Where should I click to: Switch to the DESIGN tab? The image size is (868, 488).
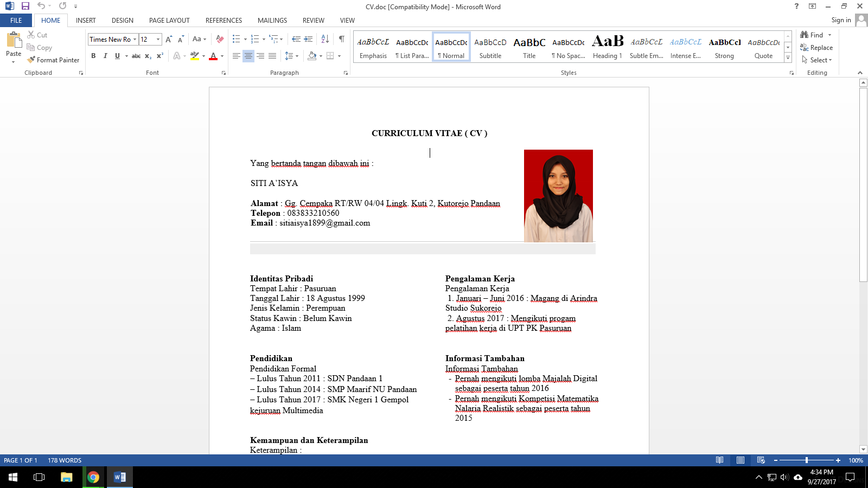[123, 21]
